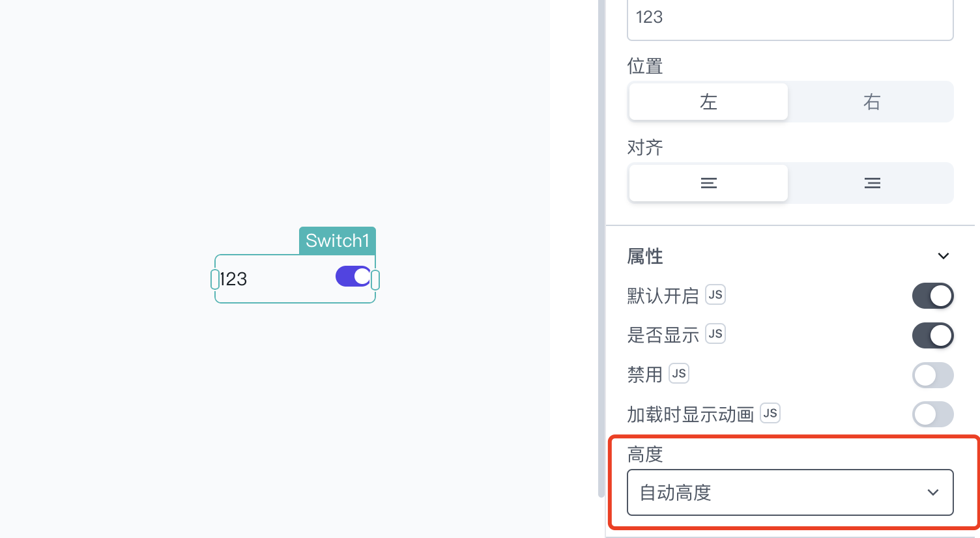Click the property panel vertical scrollbar
Image resolution: width=980 pixels, height=538 pixels.
point(601,248)
